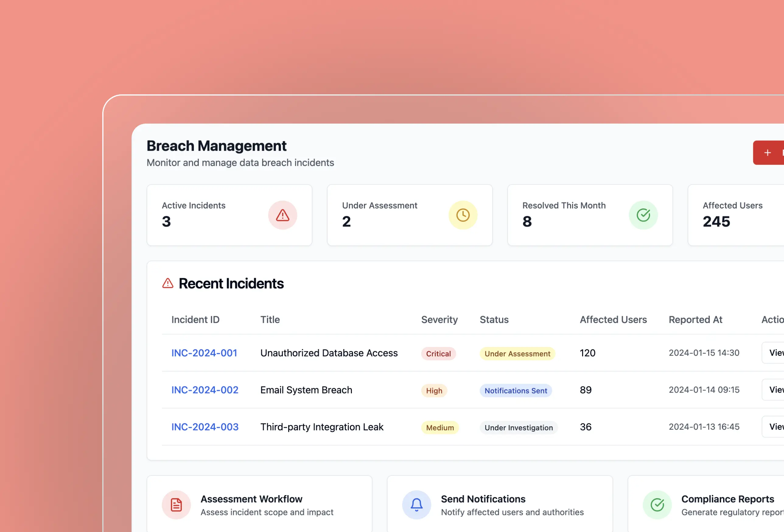This screenshot has height=532, width=784.
Task: Click the plus icon on red button
Action: point(767,153)
